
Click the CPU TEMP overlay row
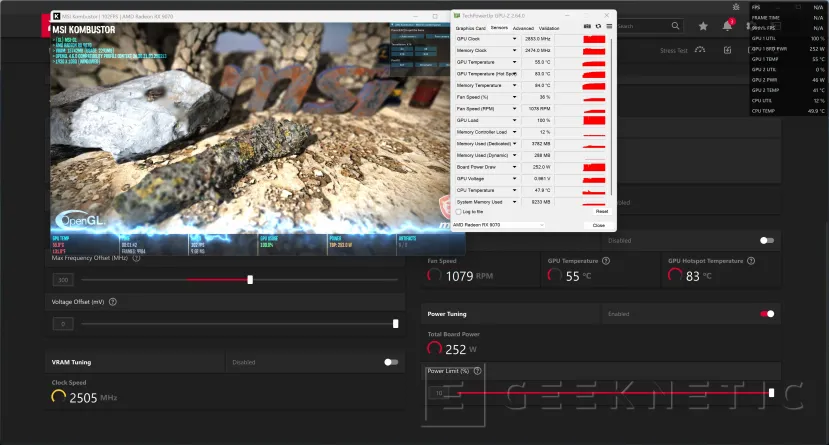(788, 111)
